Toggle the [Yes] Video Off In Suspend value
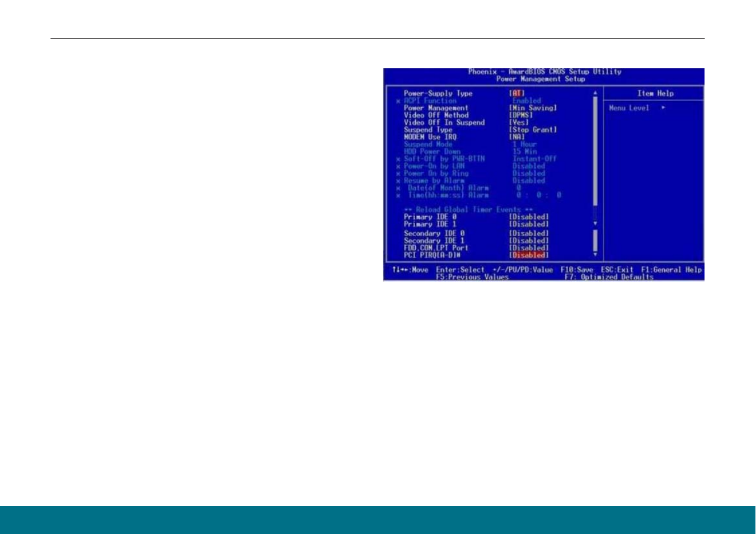756x534 pixels. click(x=519, y=123)
